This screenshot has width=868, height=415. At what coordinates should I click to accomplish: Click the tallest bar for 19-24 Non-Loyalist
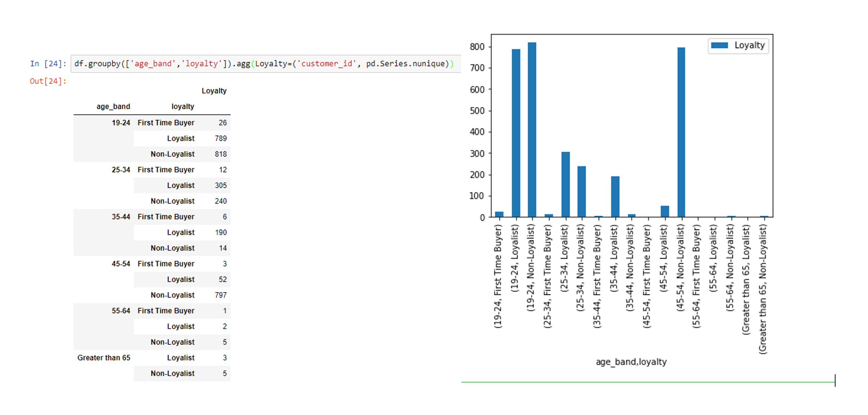[x=532, y=130]
